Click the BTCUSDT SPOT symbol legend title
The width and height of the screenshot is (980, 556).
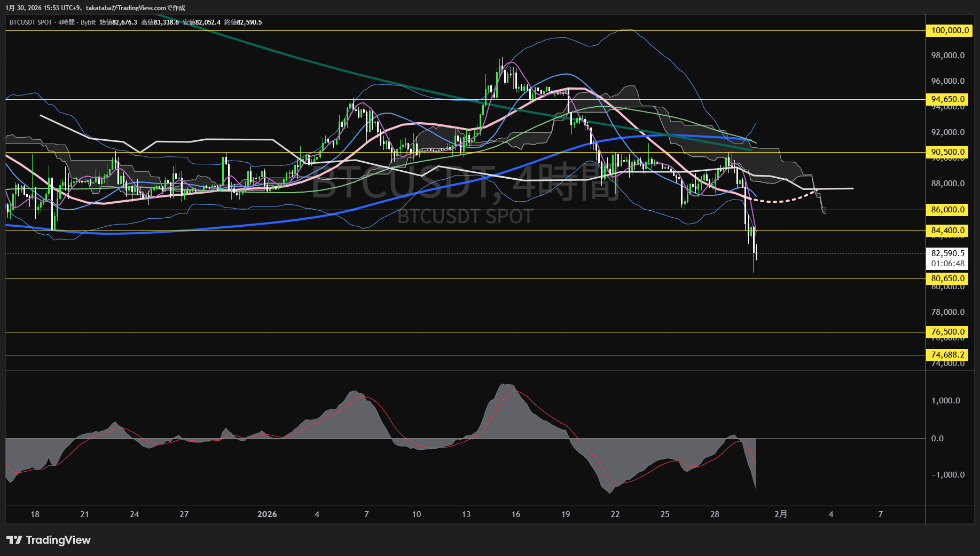coord(31,22)
